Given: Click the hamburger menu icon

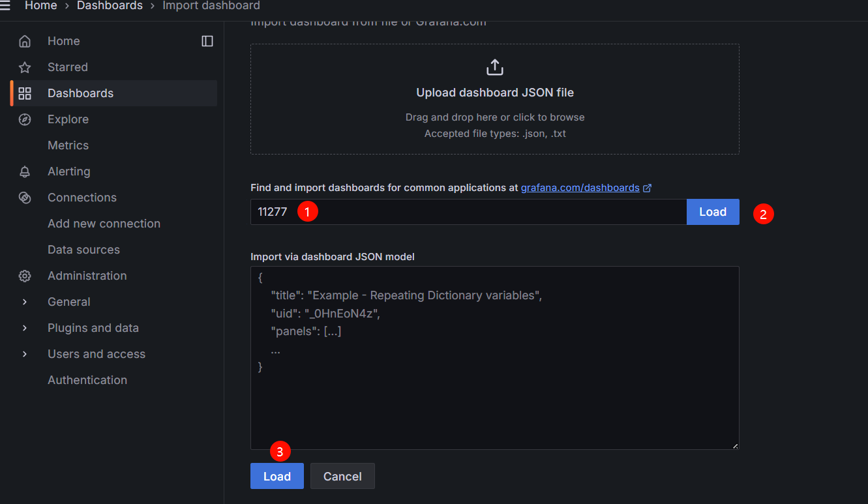Looking at the screenshot, I should (5, 6).
